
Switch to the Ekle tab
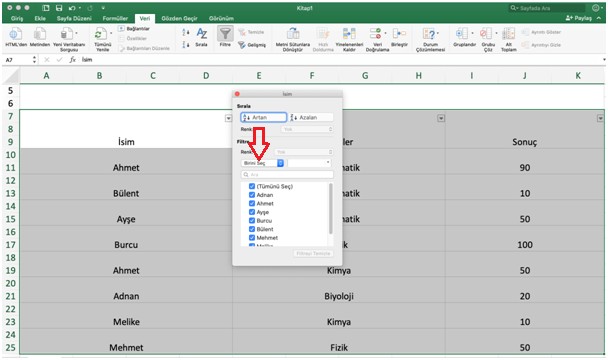(40, 18)
